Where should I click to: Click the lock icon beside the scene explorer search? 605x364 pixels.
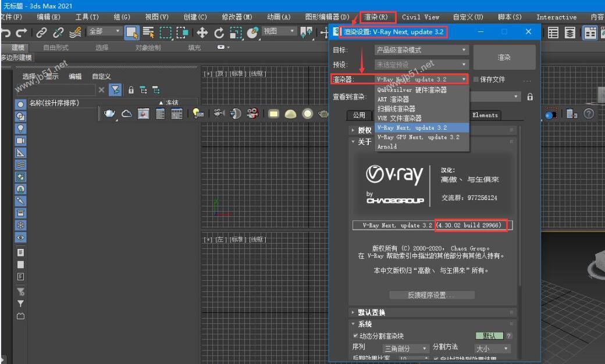tap(131, 90)
